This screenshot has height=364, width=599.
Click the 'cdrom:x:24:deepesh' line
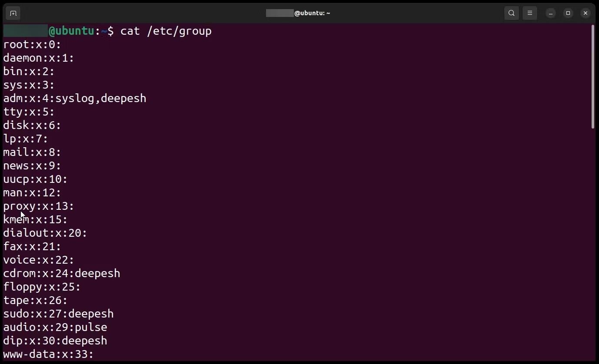point(62,273)
